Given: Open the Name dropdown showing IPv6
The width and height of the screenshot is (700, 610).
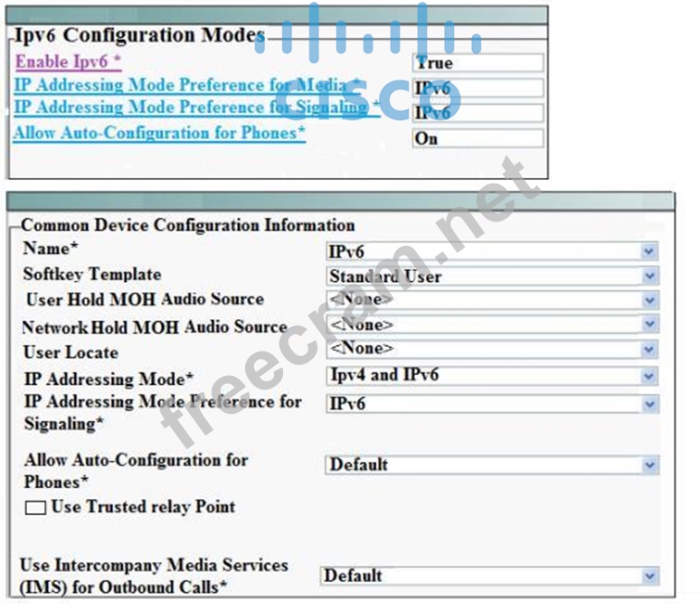Looking at the screenshot, I should tap(491, 251).
